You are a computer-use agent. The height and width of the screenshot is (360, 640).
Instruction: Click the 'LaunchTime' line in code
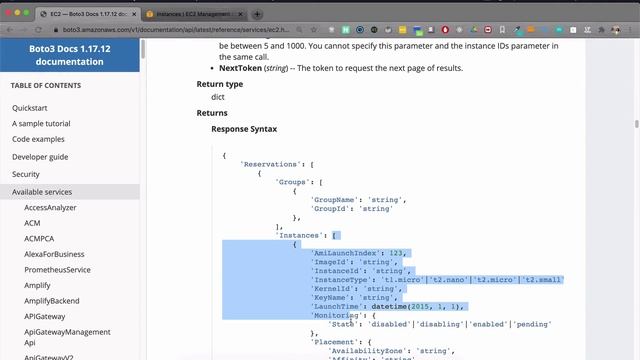click(x=387, y=307)
